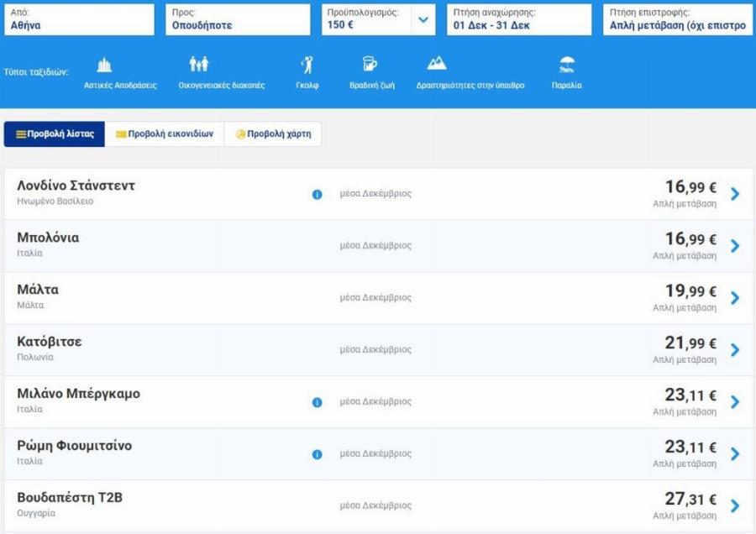The height and width of the screenshot is (534, 756).
Task: Switch to Προβολή εικονιδίων view
Action: click(165, 134)
